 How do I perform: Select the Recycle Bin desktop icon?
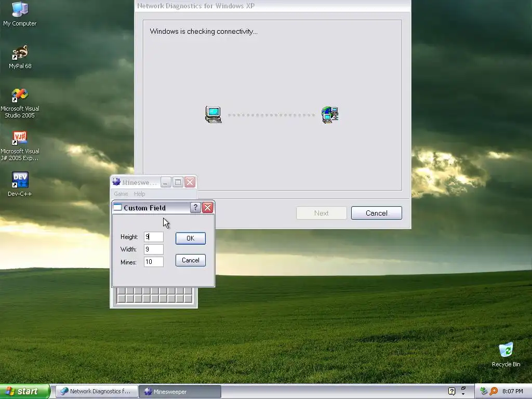[506, 355]
